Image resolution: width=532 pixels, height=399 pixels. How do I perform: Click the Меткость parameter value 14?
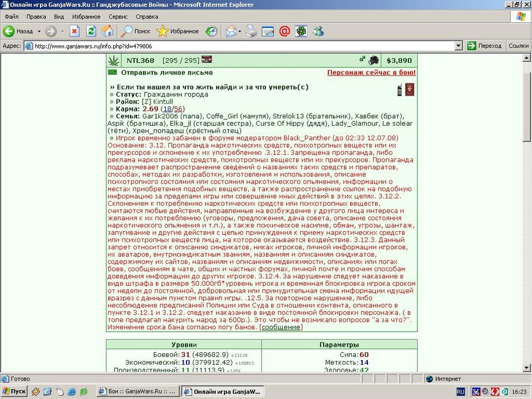pos(364,362)
